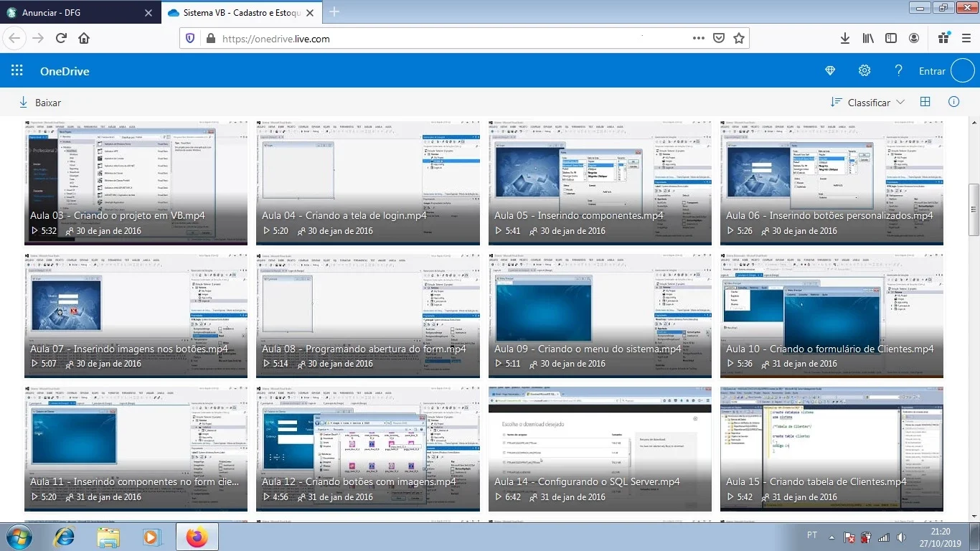Switch view with the grid layout icon

coord(925,102)
